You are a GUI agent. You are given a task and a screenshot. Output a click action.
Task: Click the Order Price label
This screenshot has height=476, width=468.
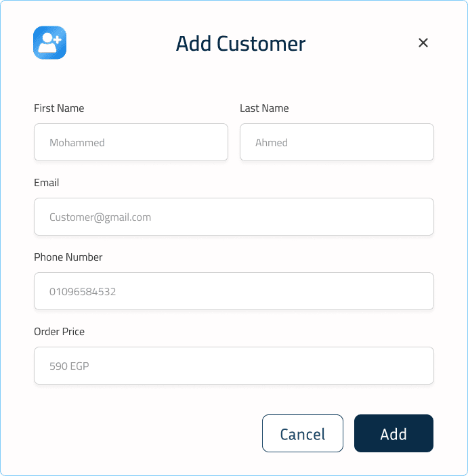60,332
